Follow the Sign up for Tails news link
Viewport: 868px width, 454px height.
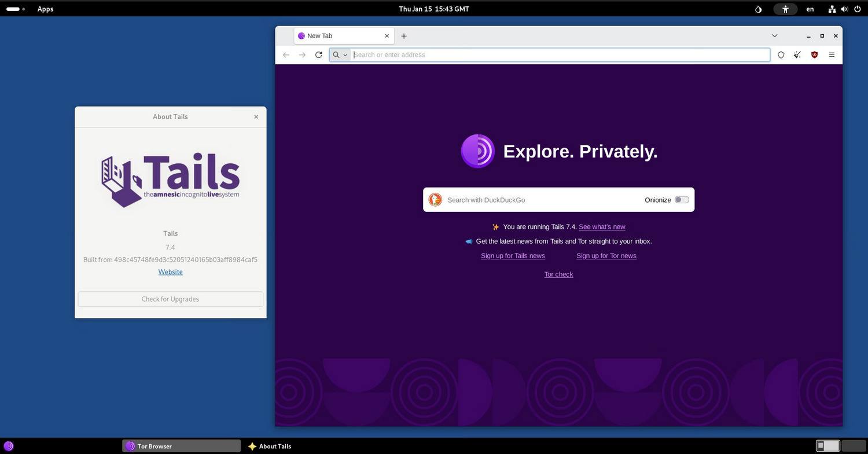tap(513, 256)
